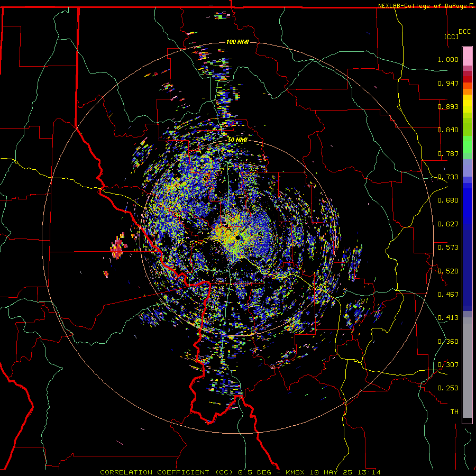476x476 pixels.
Task: Click the 0.840 scale value
Action: 448,130
